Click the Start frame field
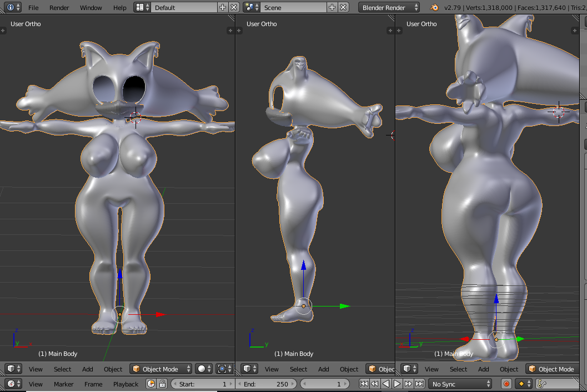 [203, 384]
